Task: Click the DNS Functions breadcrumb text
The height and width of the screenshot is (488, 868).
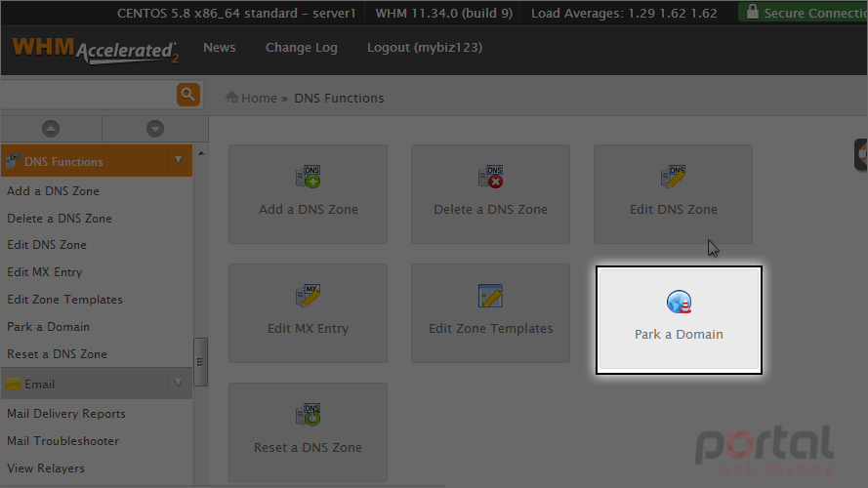Action: coord(339,98)
